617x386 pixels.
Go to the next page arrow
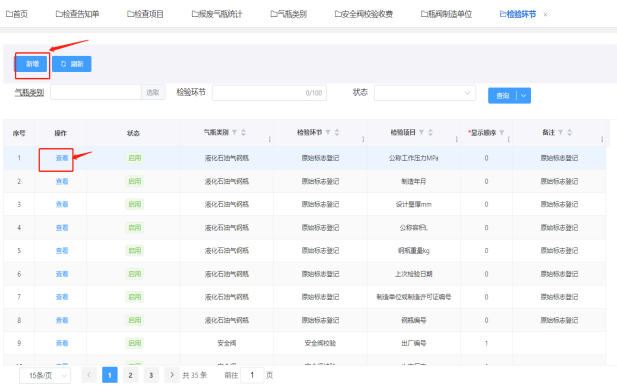click(x=172, y=375)
